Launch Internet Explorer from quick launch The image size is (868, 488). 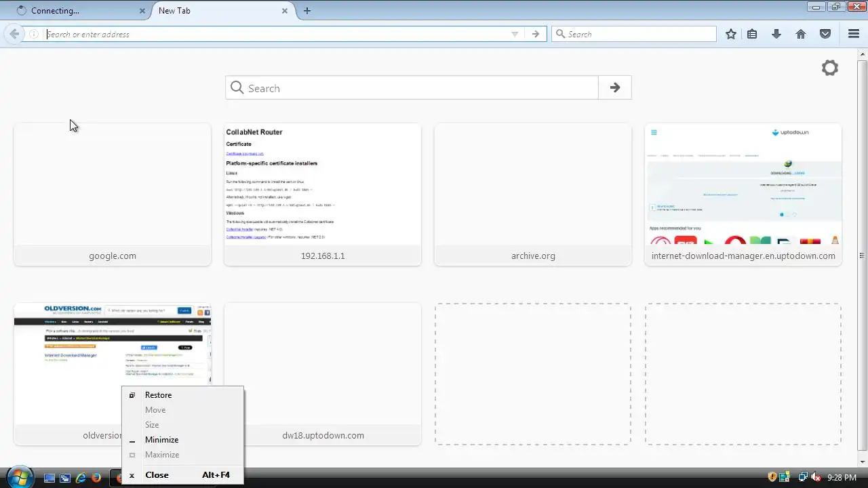pos(81,478)
